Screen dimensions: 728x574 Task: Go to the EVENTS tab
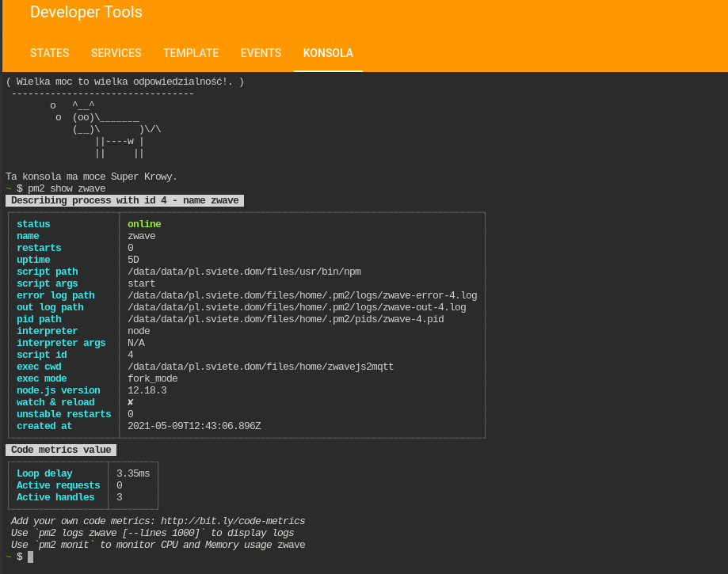click(x=261, y=53)
